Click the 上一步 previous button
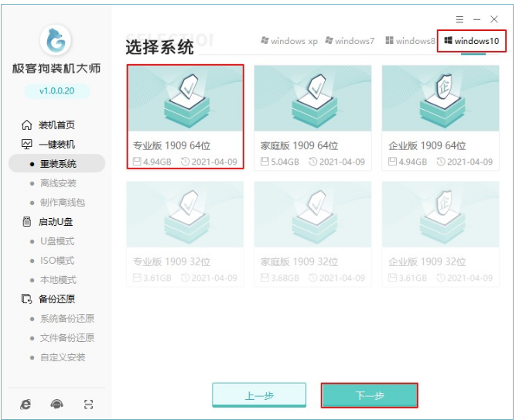This screenshot has height=420, width=519. click(259, 395)
